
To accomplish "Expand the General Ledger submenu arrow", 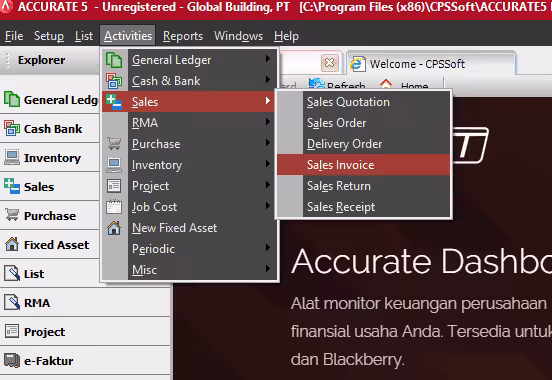I will click(x=268, y=59).
